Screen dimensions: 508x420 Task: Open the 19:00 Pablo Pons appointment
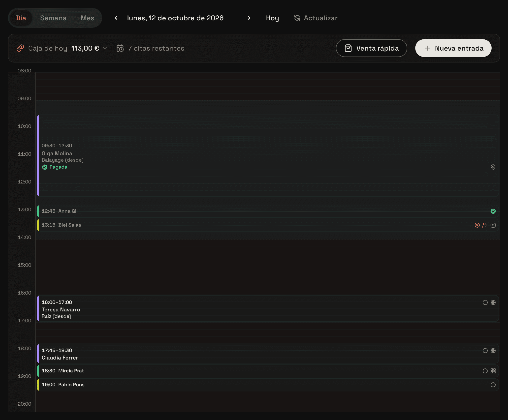[x=268, y=385]
